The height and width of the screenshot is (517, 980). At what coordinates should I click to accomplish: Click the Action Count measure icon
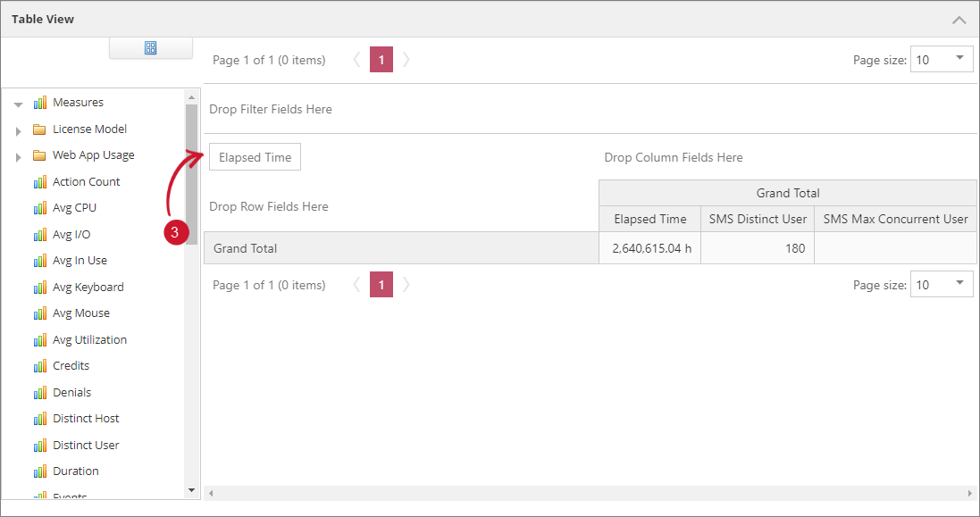(x=39, y=182)
